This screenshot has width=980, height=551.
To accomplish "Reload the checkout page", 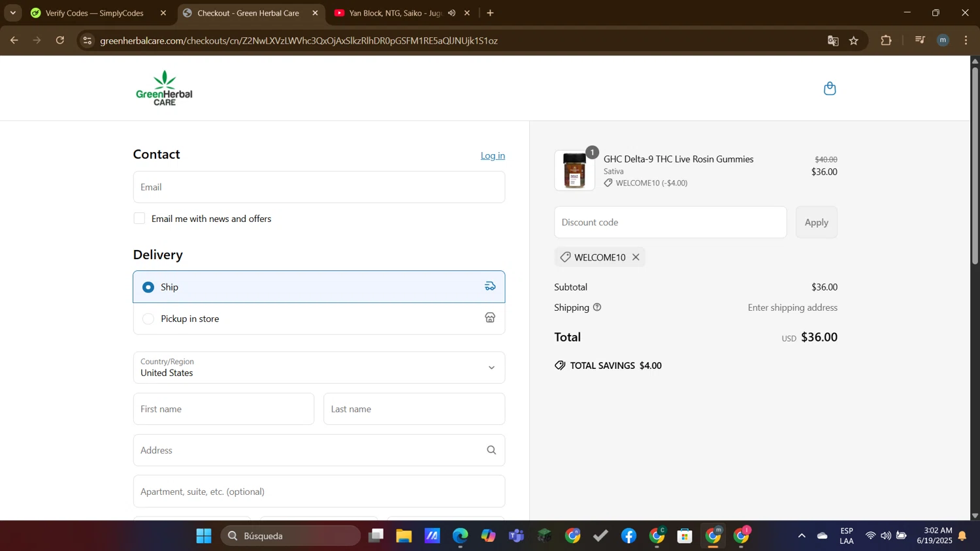I will (x=60, y=40).
